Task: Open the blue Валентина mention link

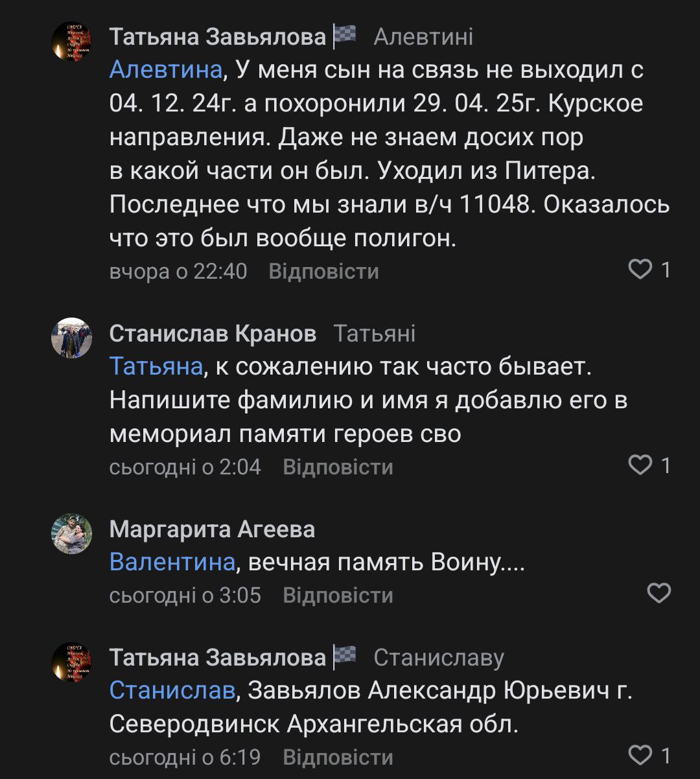Action: (x=172, y=561)
